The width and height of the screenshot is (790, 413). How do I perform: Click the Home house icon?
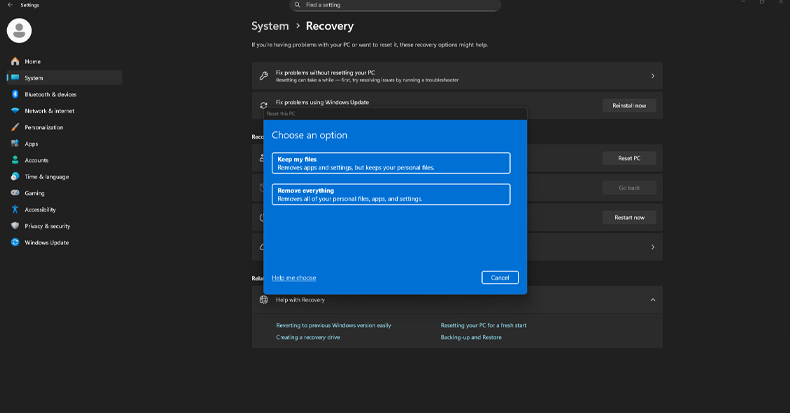pos(15,61)
